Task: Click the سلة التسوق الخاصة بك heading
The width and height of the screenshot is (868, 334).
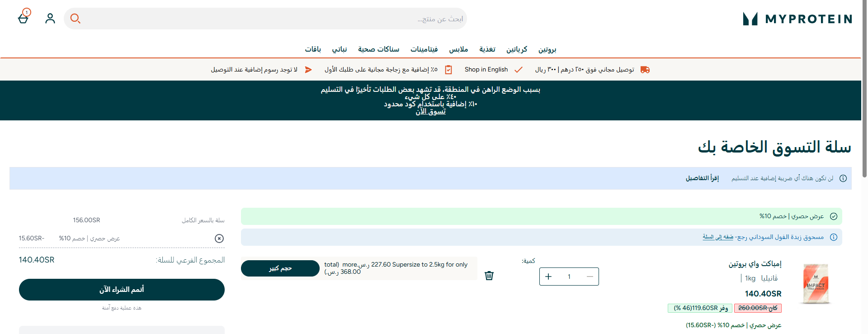Action: pos(774,147)
